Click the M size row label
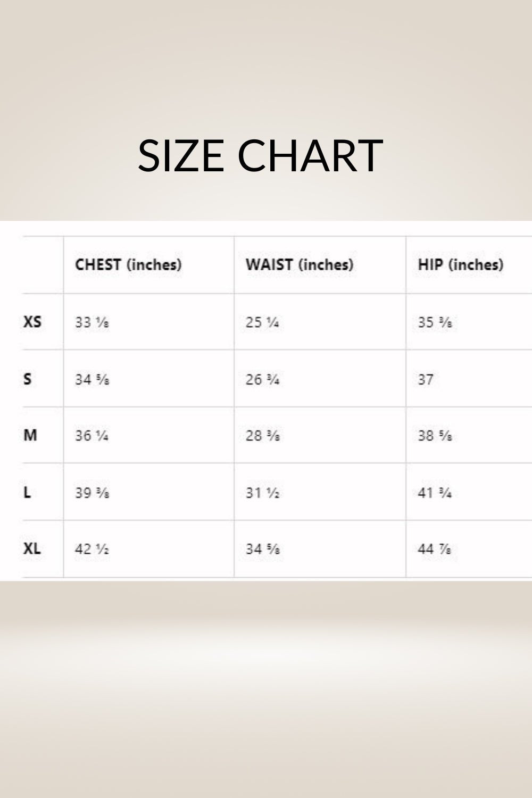The width and height of the screenshot is (532, 798). pos(30,436)
